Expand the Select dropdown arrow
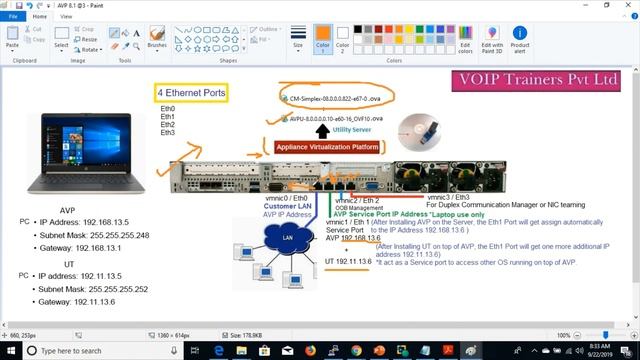The height and width of the screenshot is (360, 640). pos(61,51)
